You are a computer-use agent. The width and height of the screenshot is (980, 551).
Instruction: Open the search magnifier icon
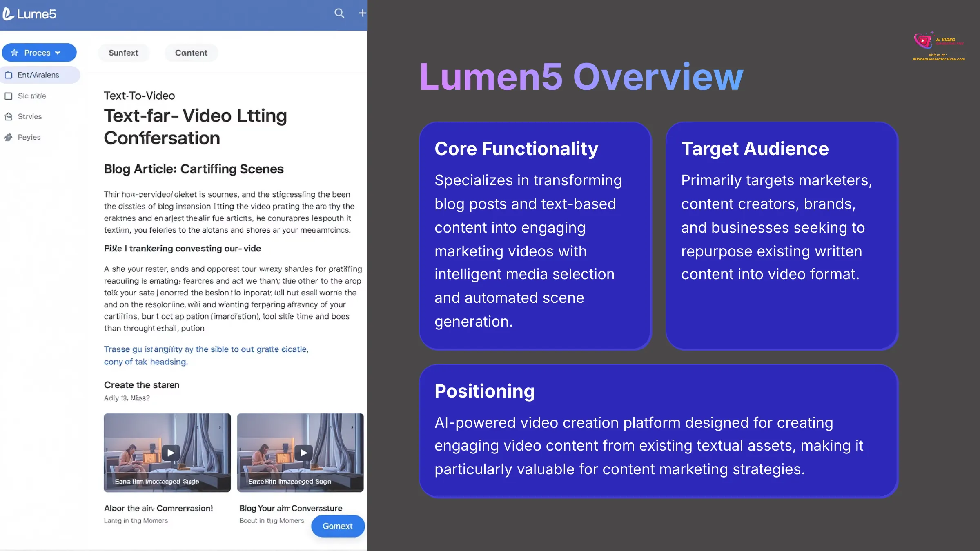(x=339, y=13)
